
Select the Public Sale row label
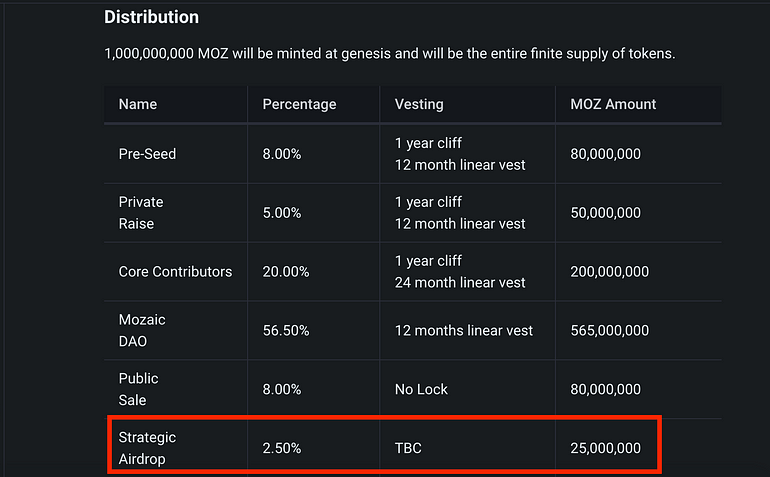coord(139,389)
